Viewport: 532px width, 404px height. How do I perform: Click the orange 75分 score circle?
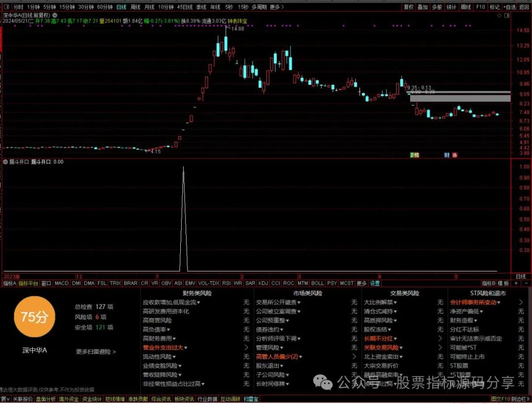point(34,317)
